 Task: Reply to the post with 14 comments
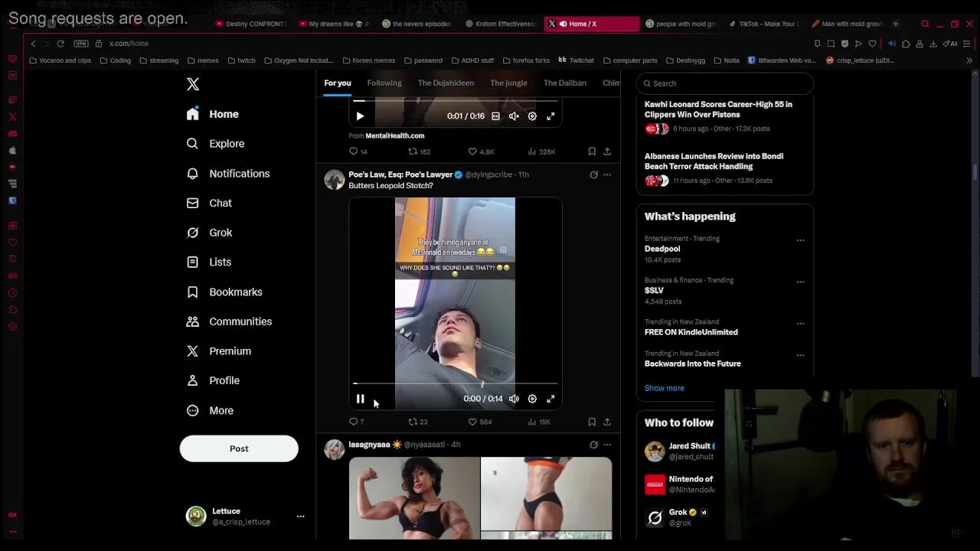358,152
